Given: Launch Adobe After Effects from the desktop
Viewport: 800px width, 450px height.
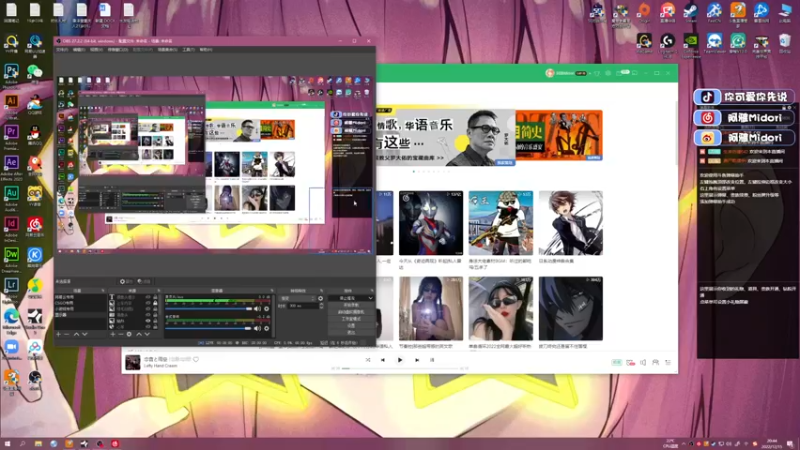Looking at the screenshot, I should (11, 163).
